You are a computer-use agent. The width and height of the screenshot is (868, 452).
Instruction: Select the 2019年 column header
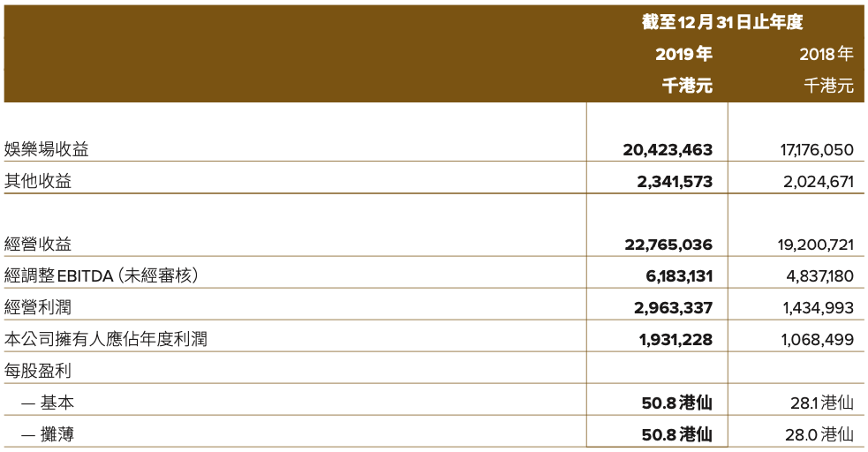tap(683, 55)
